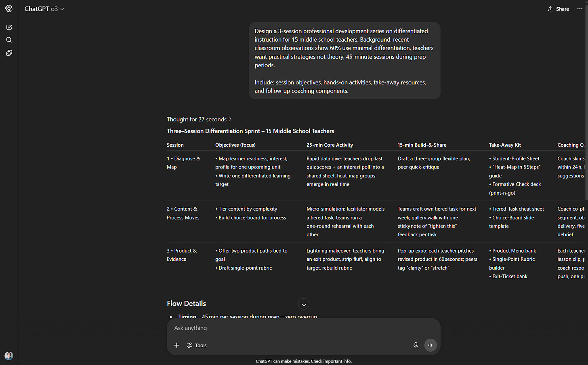Click the 25-min Core Activity column header
The image size is (588, 365).
pyautogui.click(x=330, y=145)
